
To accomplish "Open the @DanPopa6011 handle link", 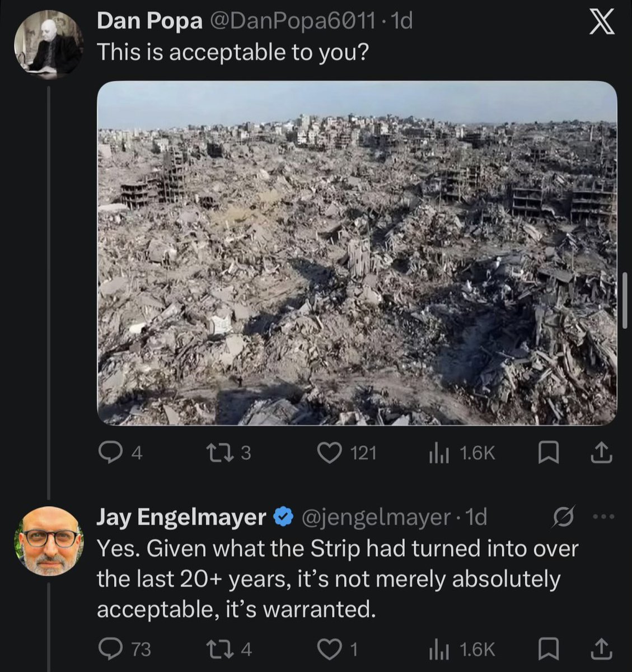I will (293, 21).
